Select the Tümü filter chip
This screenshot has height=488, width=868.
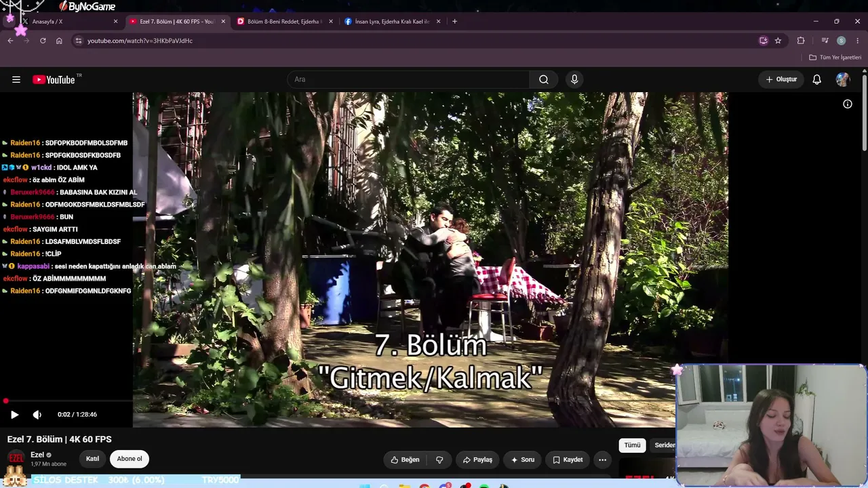pyautogui.click(x=632, y=445)
